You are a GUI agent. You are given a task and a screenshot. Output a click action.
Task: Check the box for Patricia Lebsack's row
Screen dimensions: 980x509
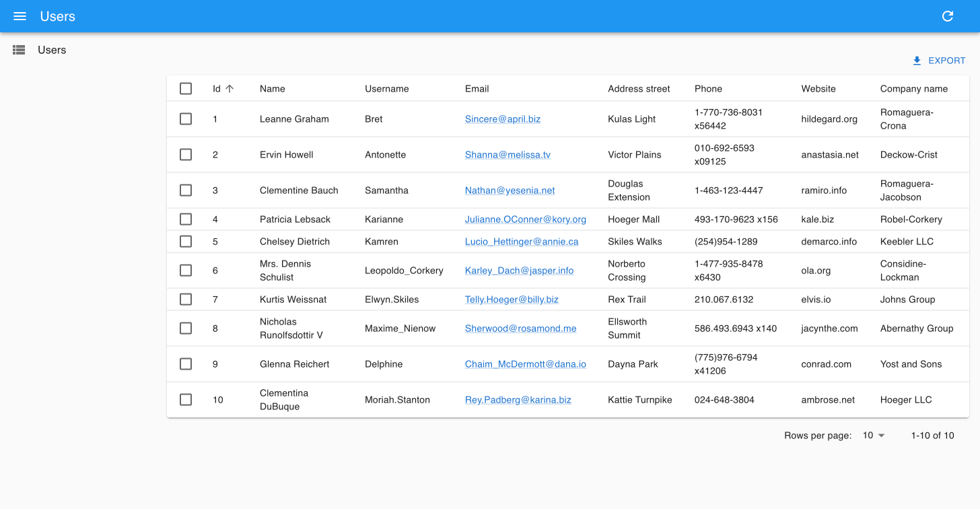[x=186, y=219]
